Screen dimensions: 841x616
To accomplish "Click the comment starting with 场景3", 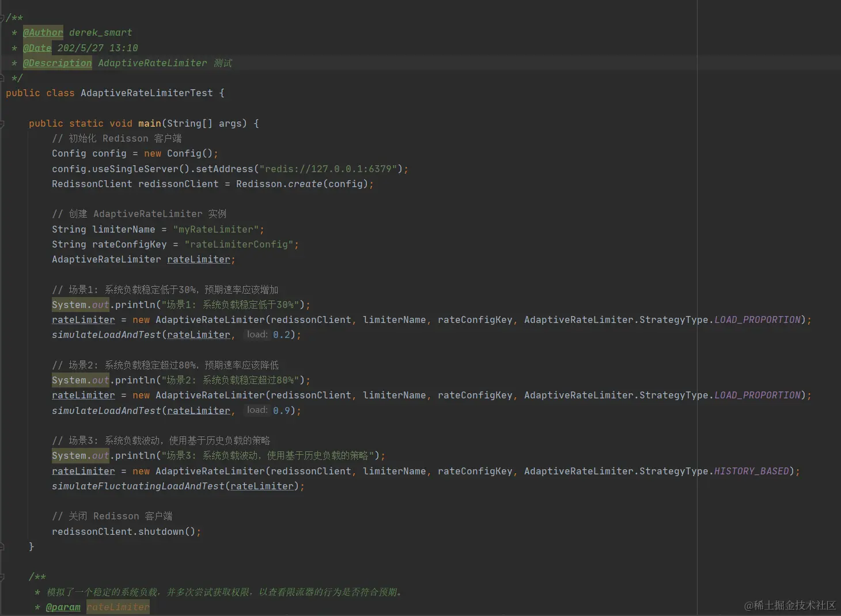I will (161, 440).
